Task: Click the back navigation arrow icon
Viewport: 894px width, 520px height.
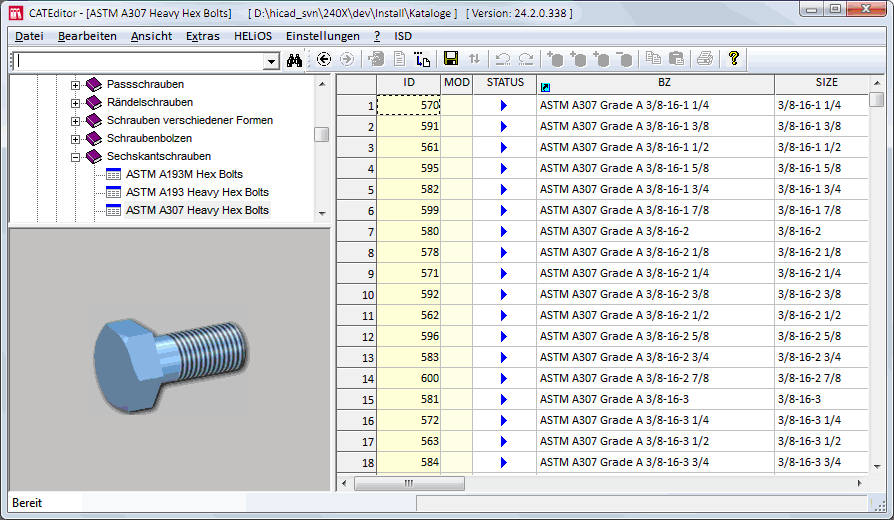Action: pos(324,60)
